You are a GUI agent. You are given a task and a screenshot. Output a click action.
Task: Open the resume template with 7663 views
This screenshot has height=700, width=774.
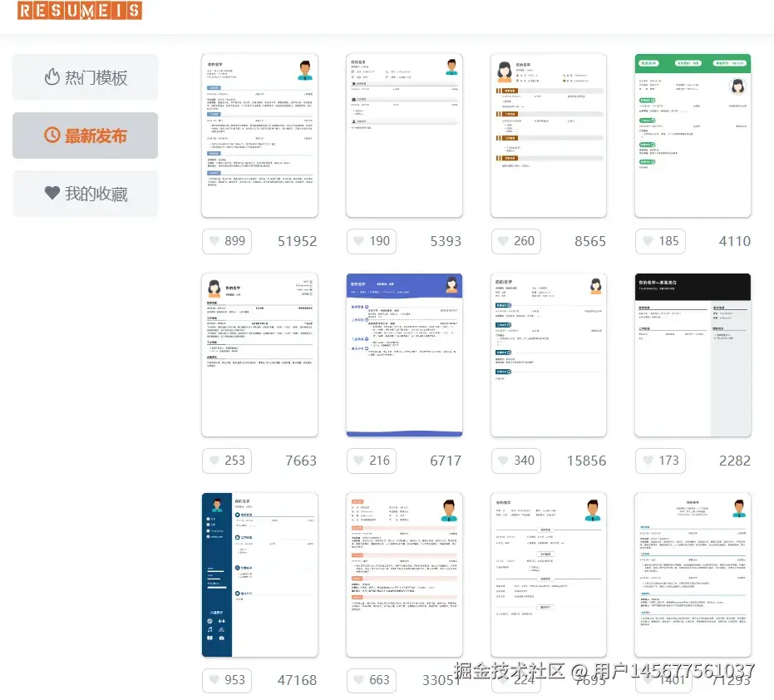(x=259, y=355)
